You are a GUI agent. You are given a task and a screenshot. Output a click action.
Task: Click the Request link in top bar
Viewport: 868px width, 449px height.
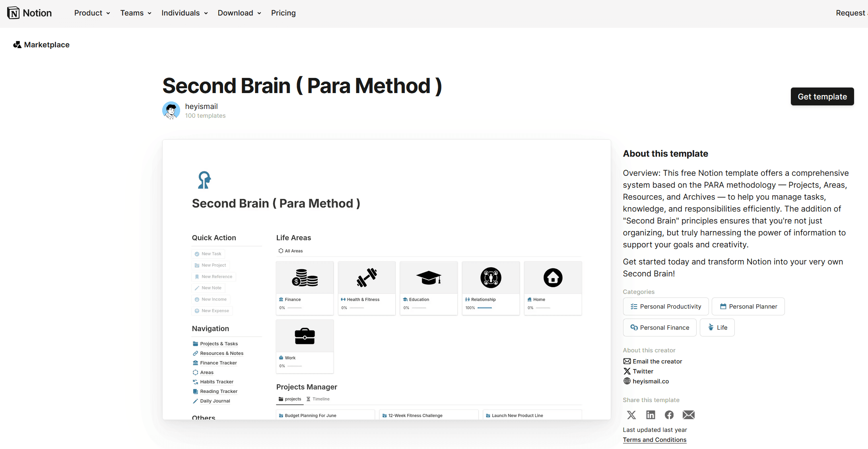(x=851, y=13)
